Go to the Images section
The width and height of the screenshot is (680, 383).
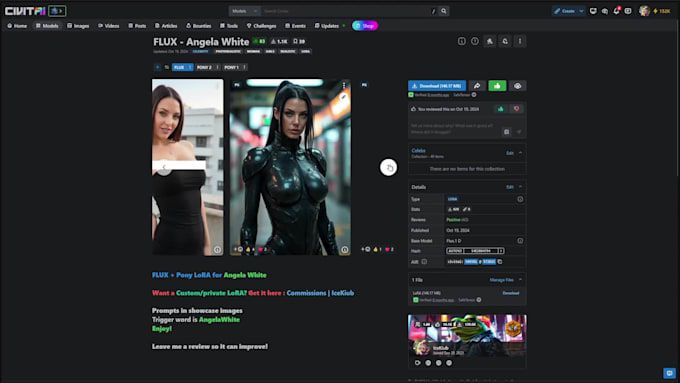point(78,26)
